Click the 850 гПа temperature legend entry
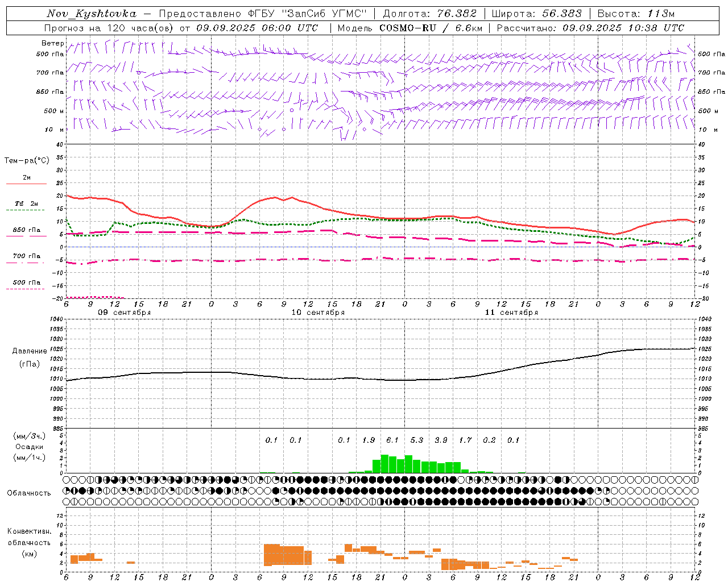The width and height of the screenshot is (728, 582). point(26,230)
